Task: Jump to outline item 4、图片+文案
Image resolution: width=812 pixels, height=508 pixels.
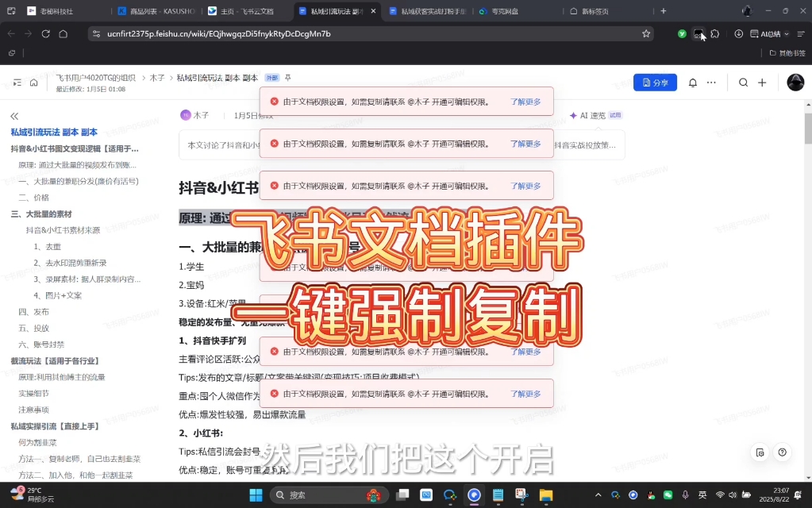Action: (57, 295)
